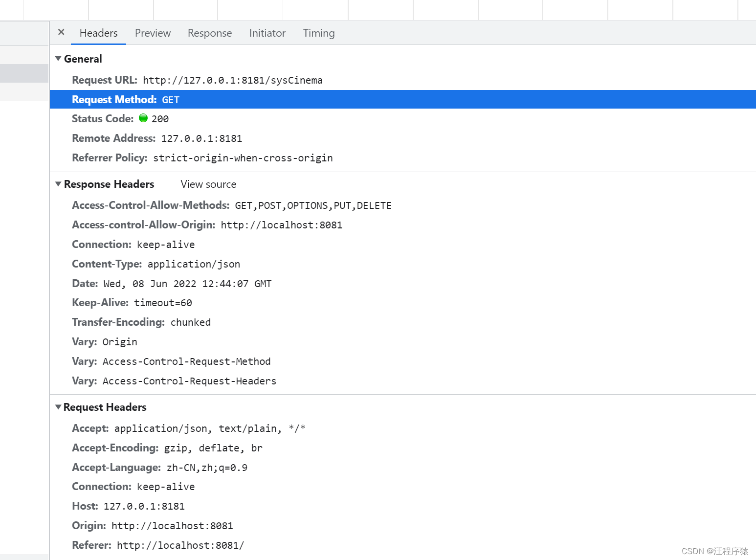Select the Request Method: GET row
This screenshot has width=756, height=560.
click(403, 99)
